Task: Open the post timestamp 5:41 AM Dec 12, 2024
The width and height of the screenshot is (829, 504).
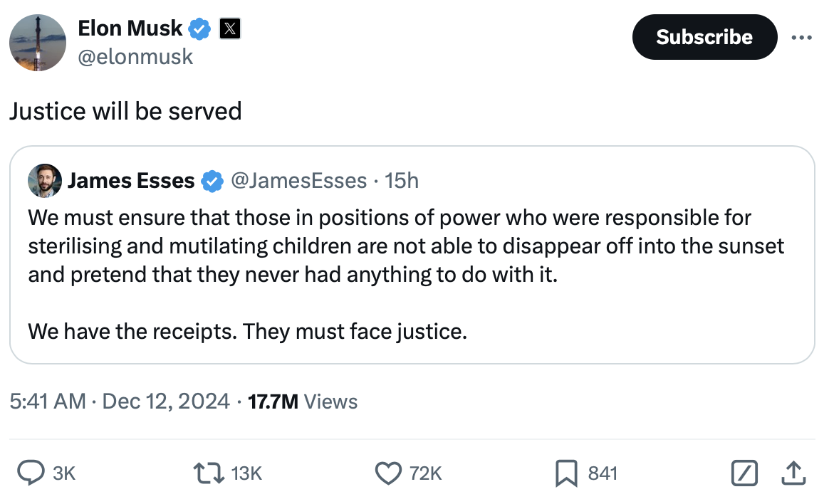Action: pyautogui.click(x=120, y=401)
